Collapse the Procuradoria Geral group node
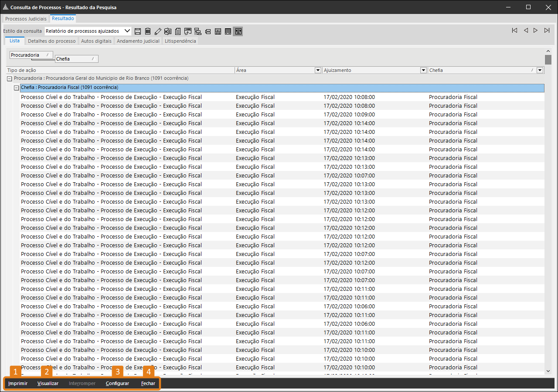This screenshot has height=392, width=558. (x=10, y=78)
